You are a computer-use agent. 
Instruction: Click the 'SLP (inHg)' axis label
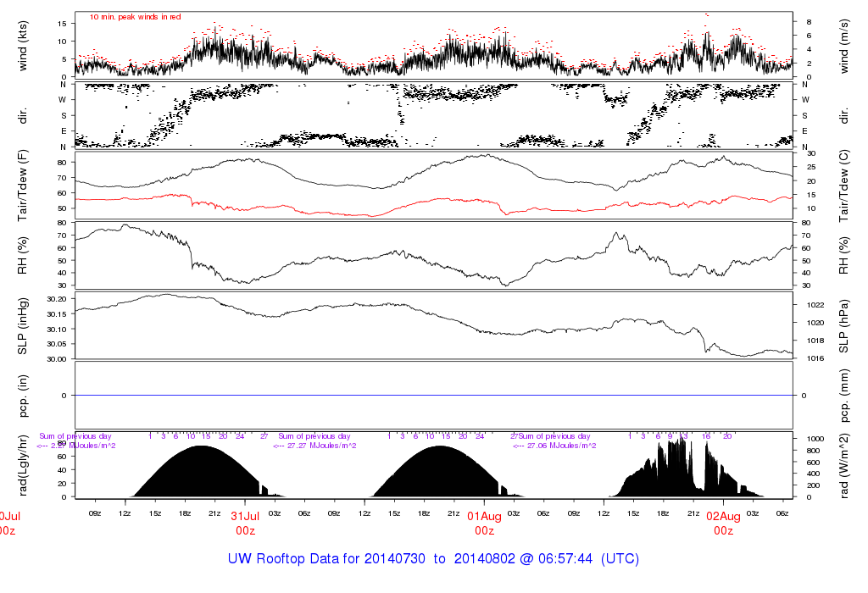[23, 326]
